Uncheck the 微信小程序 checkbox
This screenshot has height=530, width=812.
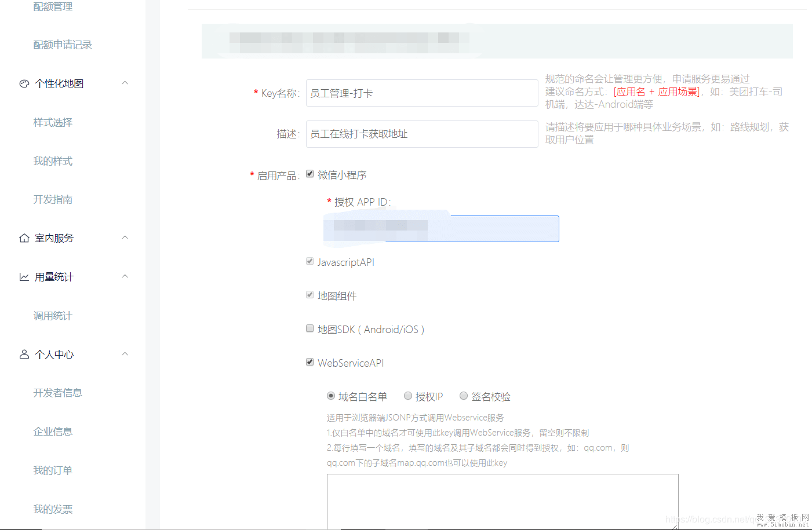point(310,174)
